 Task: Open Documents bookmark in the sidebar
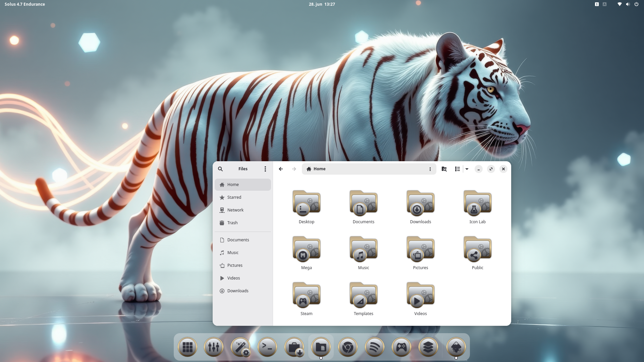point(243,240)
